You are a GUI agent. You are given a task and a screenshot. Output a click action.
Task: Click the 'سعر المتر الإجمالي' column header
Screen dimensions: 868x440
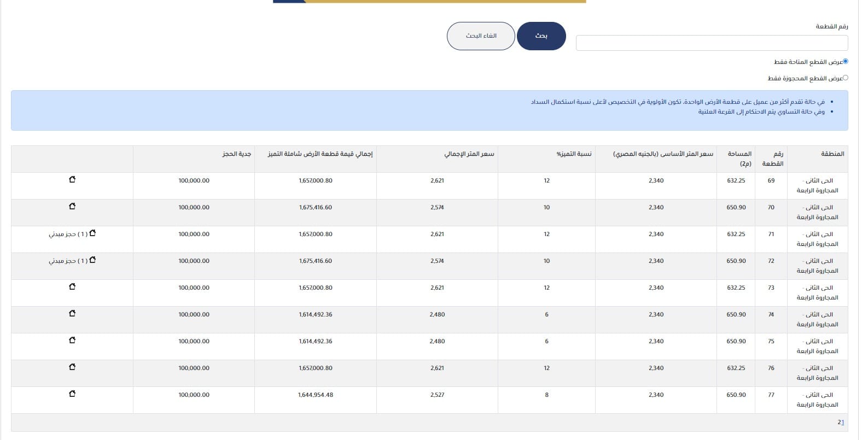tap(469, 154)
